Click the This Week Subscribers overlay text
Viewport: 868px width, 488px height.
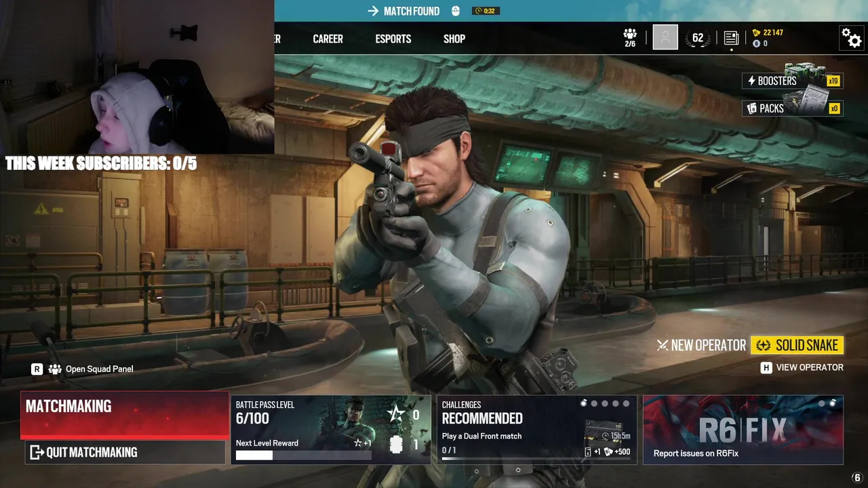[101, 163]
